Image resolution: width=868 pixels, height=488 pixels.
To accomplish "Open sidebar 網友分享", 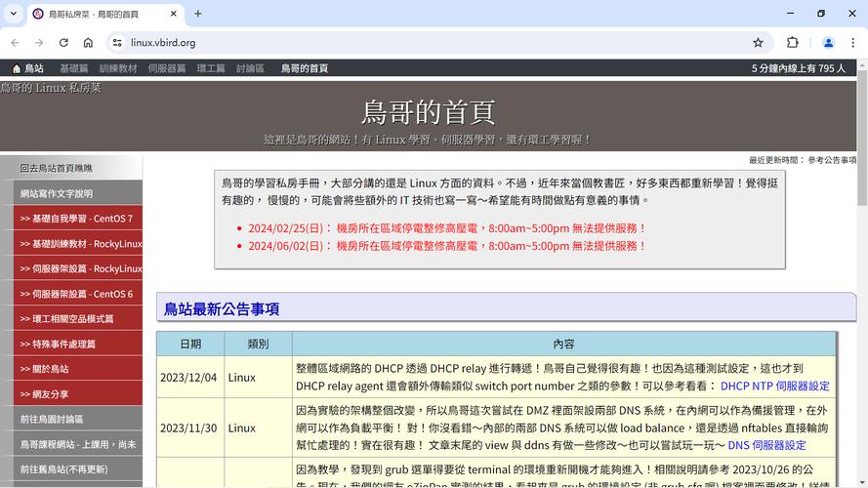I will [77, 394].
